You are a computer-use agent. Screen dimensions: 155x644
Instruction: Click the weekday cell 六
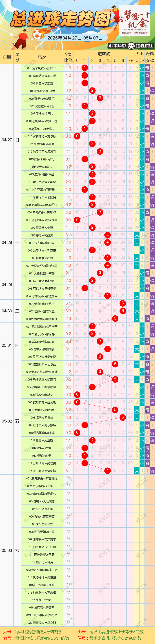[17, 550]
